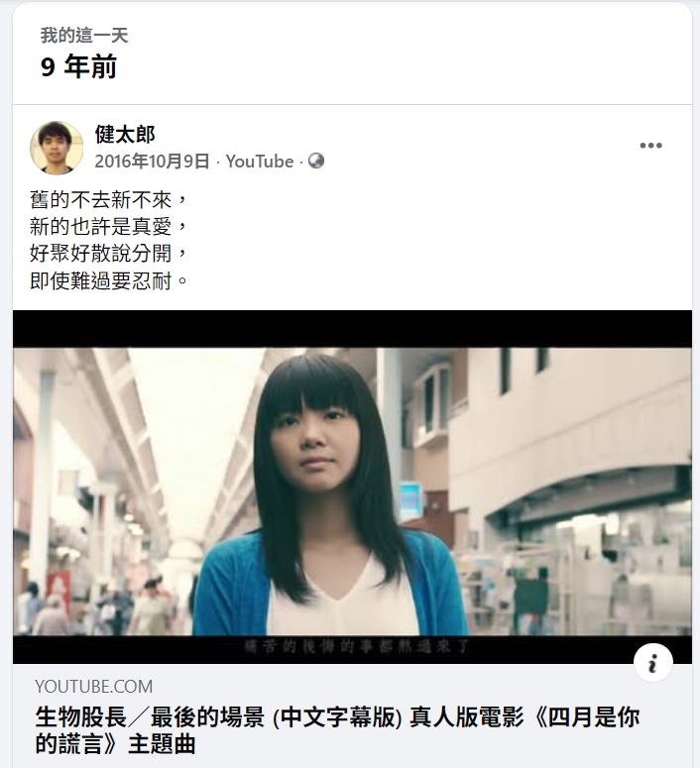This screenshot has height=768, width=700.
Task: Open the 健太郎 profile name link
Action: tap(125, 134)
